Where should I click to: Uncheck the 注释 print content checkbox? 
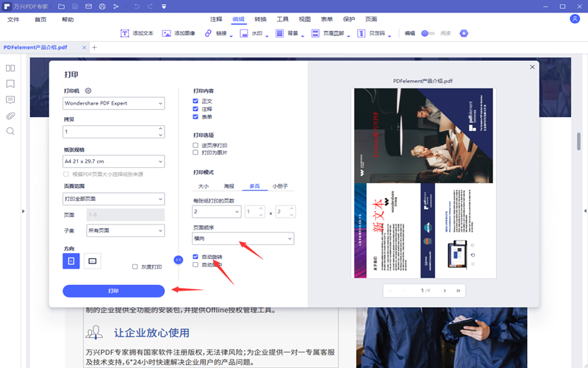pos(196,109)
